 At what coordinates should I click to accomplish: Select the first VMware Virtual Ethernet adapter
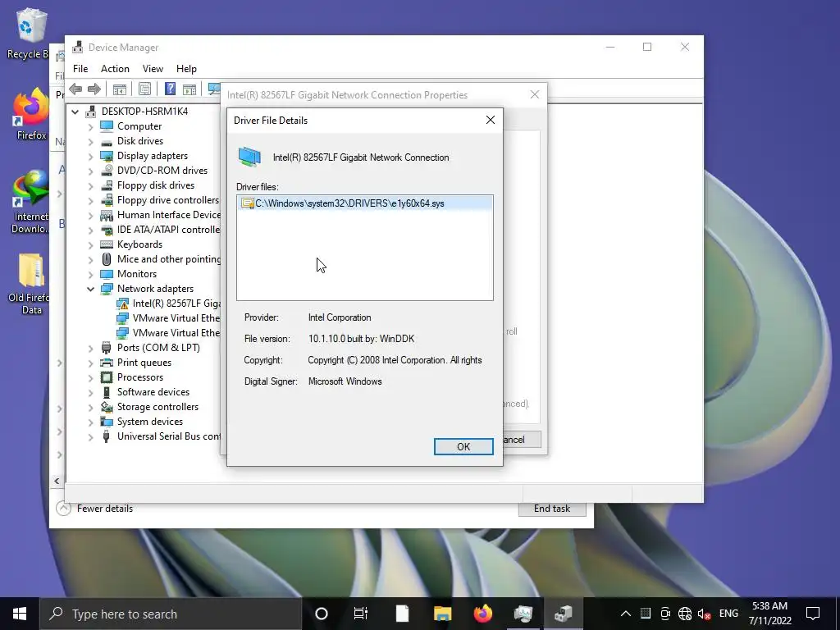click(169, 318)
